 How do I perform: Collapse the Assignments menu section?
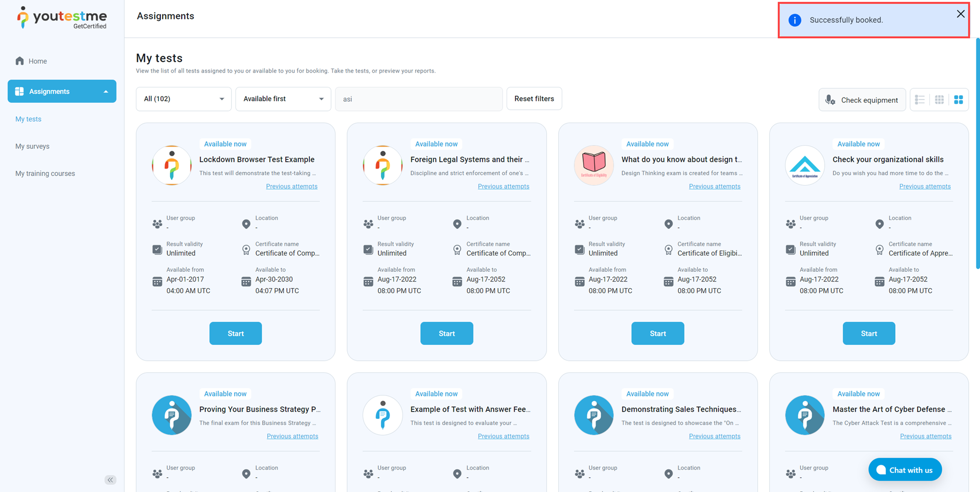(106, 91)
